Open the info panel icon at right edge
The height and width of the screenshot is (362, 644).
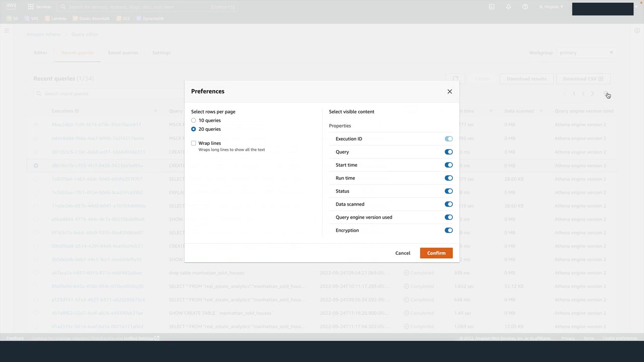click(x=637, y=31)
